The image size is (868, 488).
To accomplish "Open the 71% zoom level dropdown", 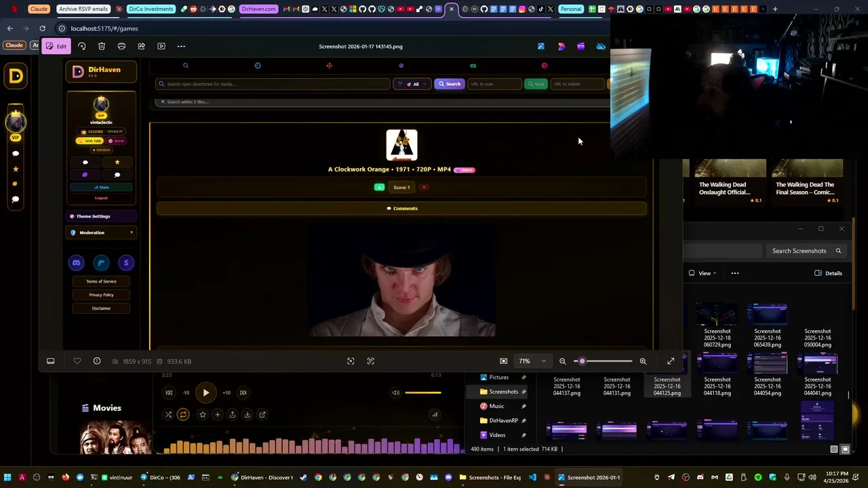I will coord(532,361).
